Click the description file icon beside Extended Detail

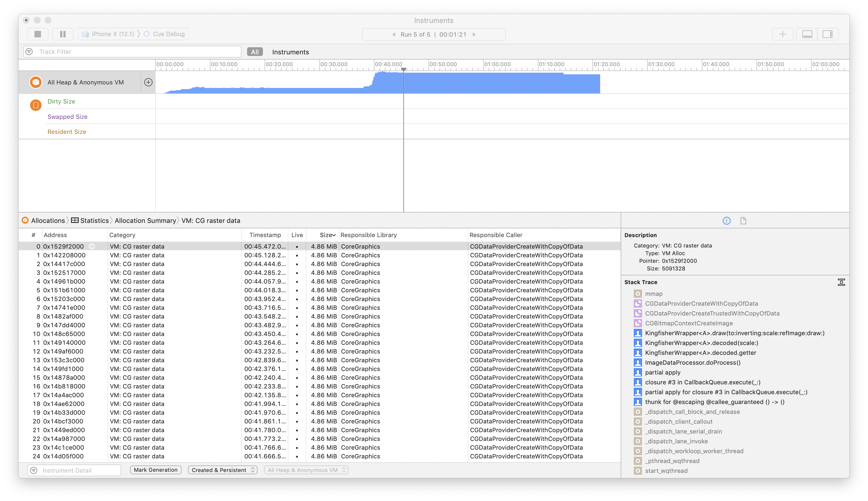(743, 220)
